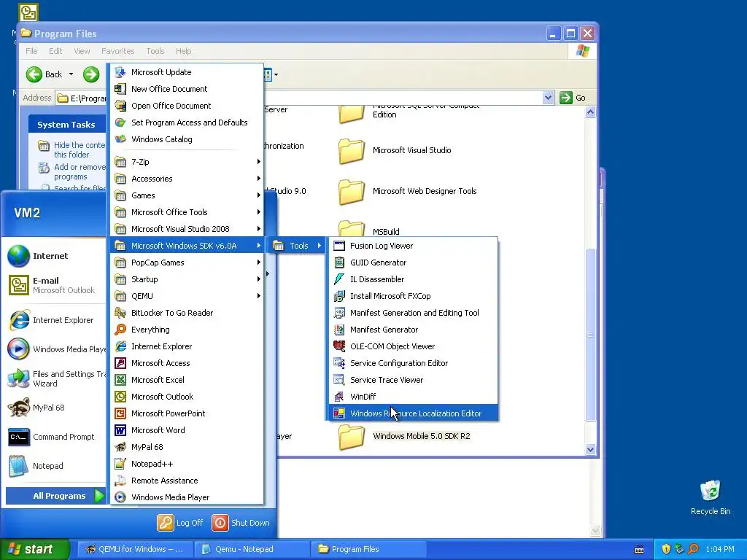Open the Favorites menu
The image size is (747, 560).
click(117, 51)
